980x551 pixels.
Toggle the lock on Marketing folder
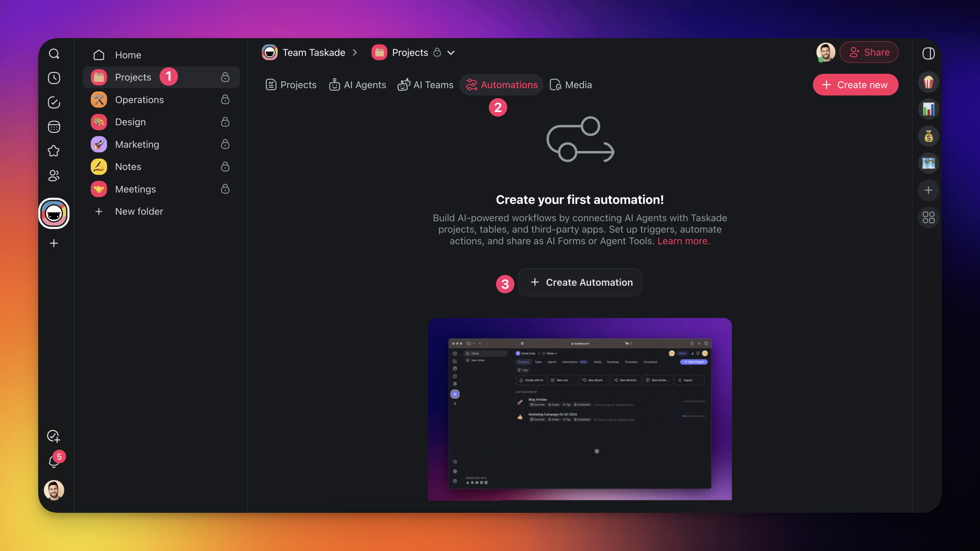click(225, 144)
